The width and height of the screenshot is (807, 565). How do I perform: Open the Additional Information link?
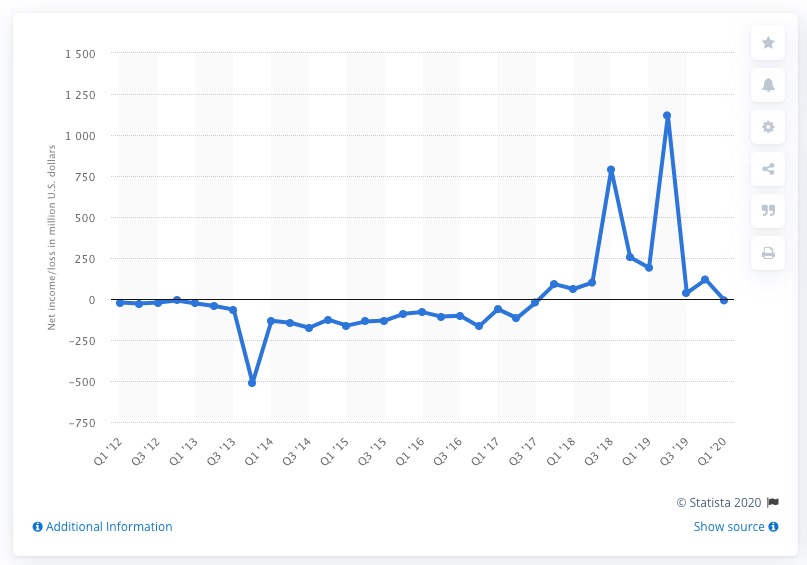(x=109, y=527)
